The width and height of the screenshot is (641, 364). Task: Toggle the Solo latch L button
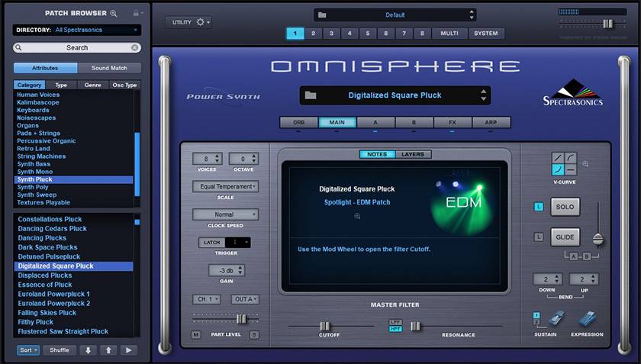539,207
